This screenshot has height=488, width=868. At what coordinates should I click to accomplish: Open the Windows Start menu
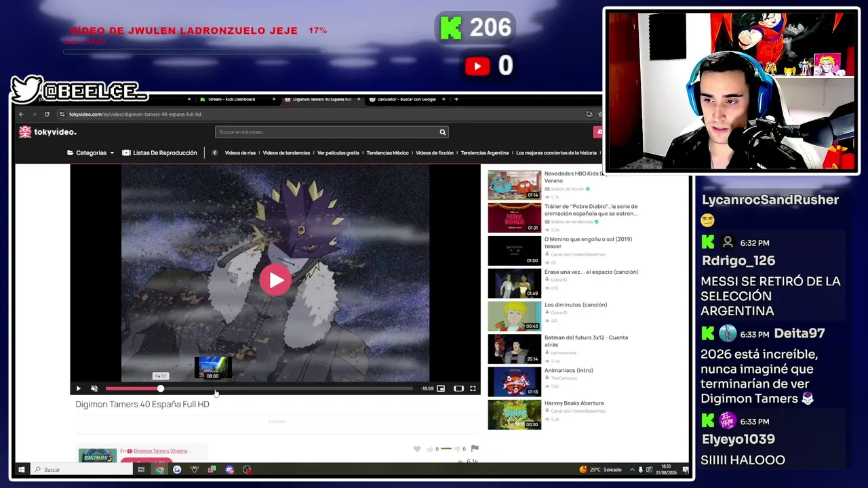click(21, 470)
